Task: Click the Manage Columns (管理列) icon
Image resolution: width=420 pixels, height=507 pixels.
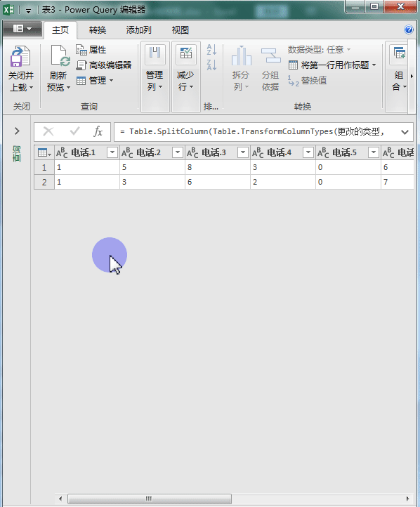Action: 155,54
